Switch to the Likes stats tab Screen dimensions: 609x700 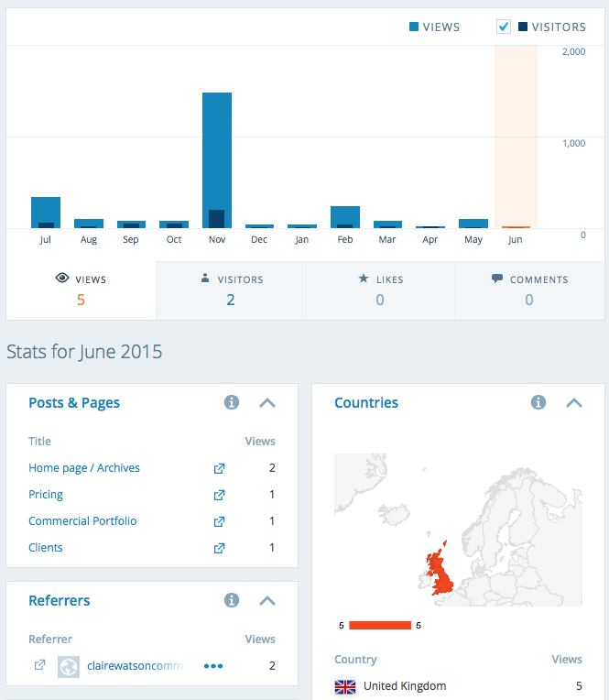[x=379, y=290]
